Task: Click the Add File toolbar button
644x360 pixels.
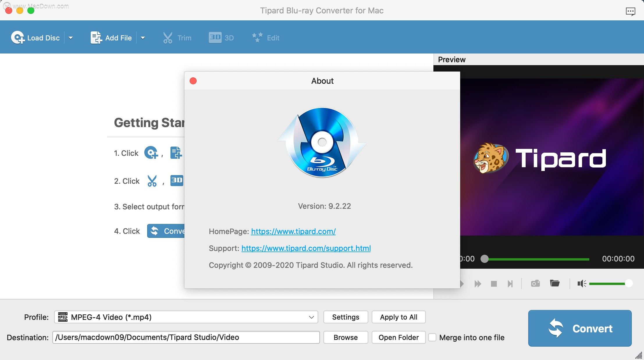Action: (111, 38)
